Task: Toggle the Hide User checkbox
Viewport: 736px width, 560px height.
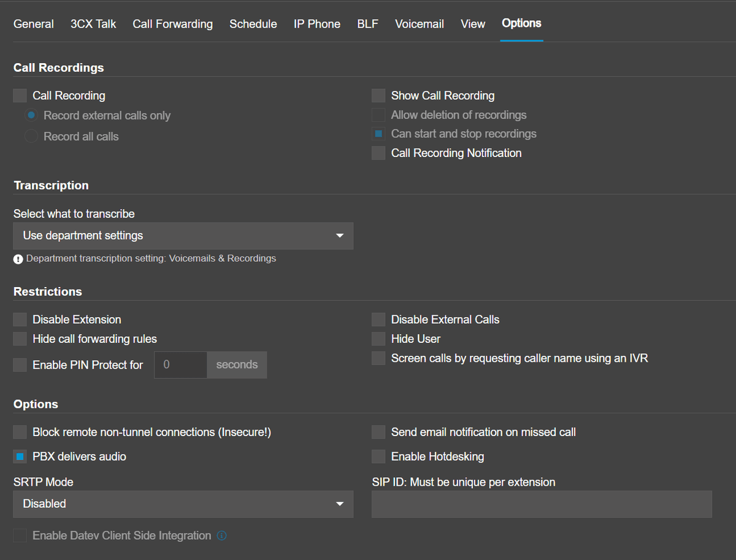Action: 378,339
